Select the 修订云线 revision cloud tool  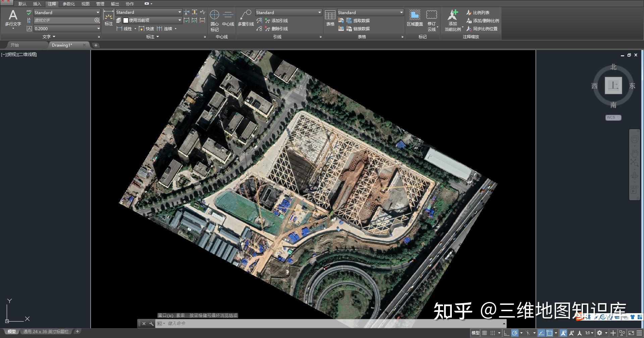[432, 20]
